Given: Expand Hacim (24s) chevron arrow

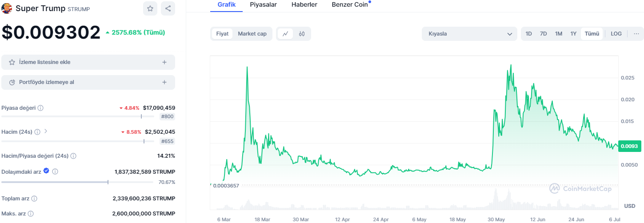Looking at the screenshot, I should [x=46, y=131].
